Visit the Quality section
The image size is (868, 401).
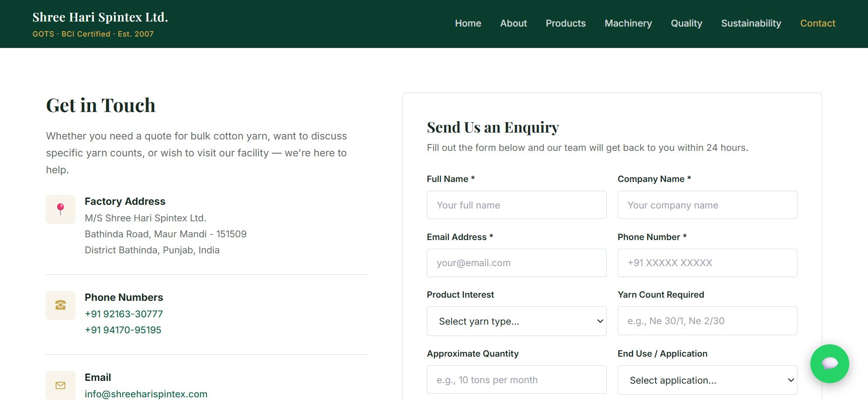pos(686,23)
